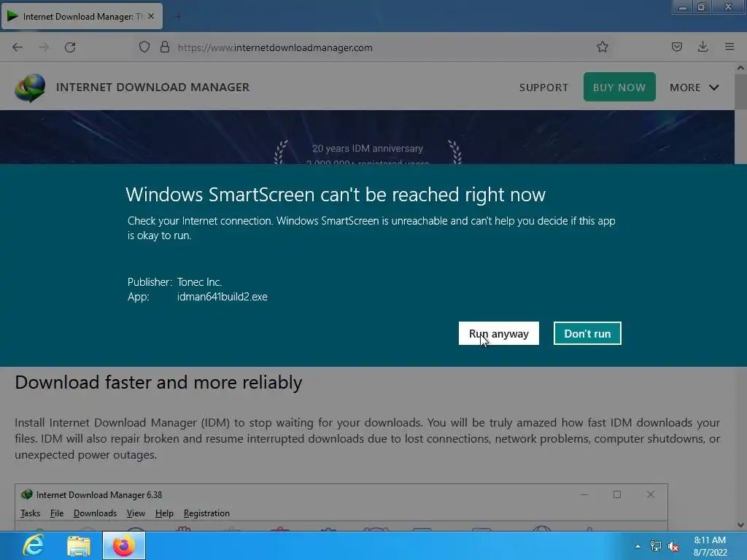Click the Run anyway button

pyautogui.click(x=499, y=333)
